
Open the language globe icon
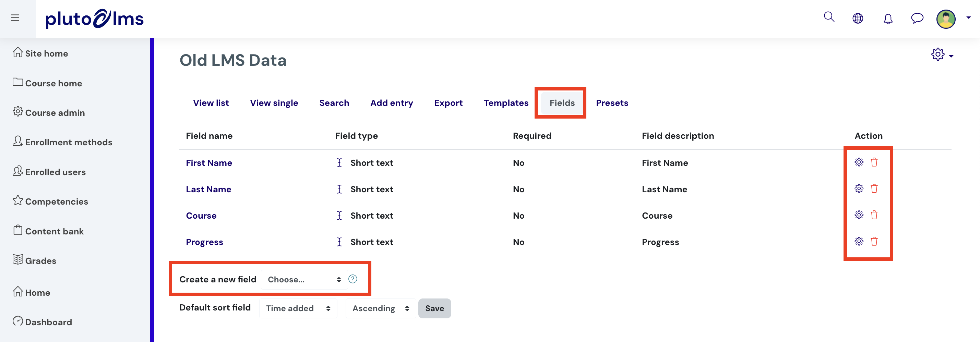coord(858,18)
